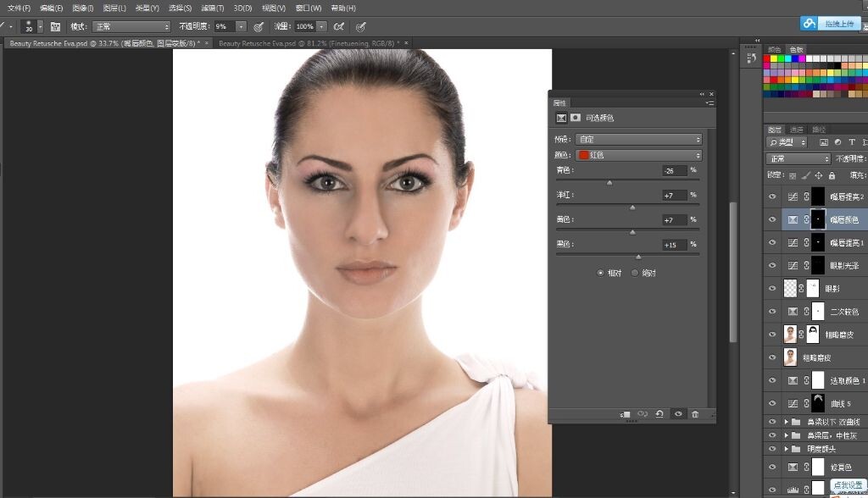The height and width of the screenshot is (498, 868).
Task: Open the 预设 preset dropdown
Action: click(639, 140)
